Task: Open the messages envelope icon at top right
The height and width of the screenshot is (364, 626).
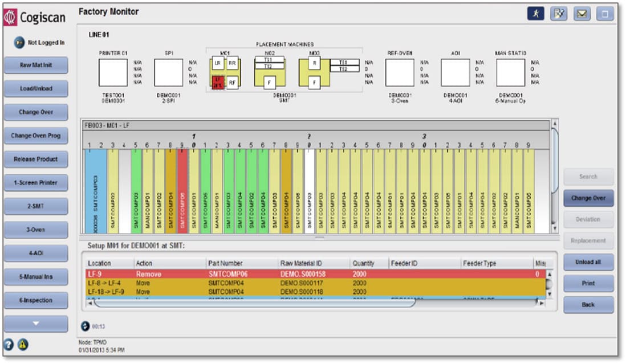Action: pos(583,13)
